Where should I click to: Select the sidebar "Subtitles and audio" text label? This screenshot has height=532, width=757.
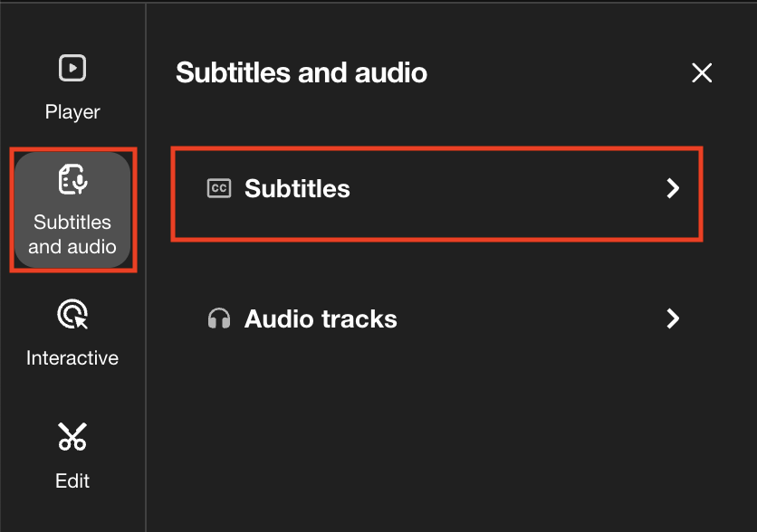(72, 234)
